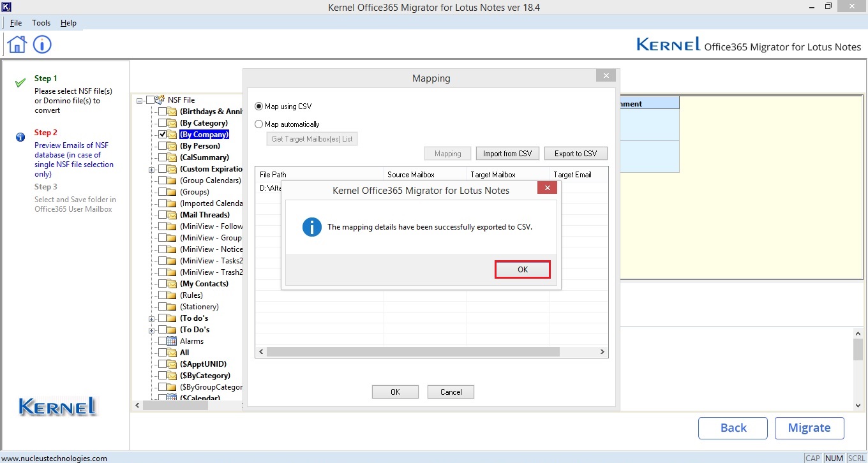This screenshot has height=463, width=868.
Task: Click the All folder icon
Action: coord(172,353)
